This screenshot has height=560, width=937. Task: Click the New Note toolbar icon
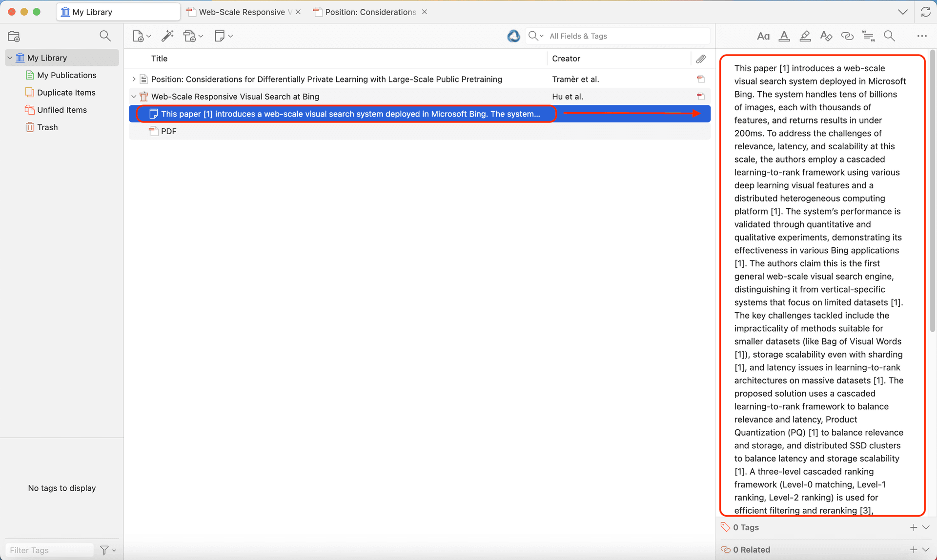pos(220,36)
